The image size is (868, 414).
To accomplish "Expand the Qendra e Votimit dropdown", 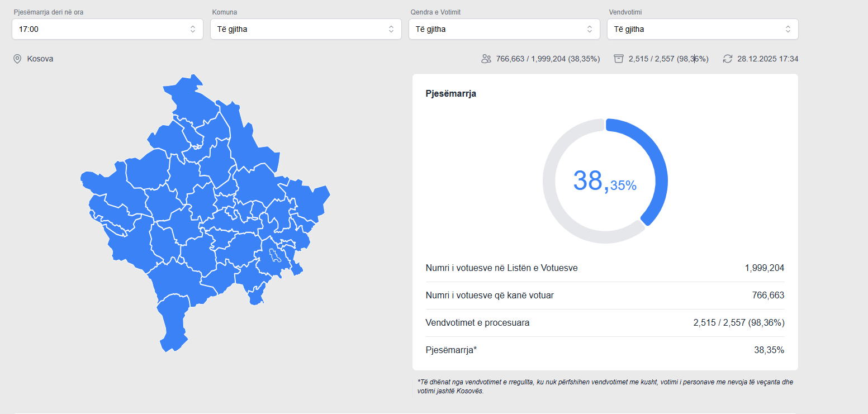I will click(504, 29).
